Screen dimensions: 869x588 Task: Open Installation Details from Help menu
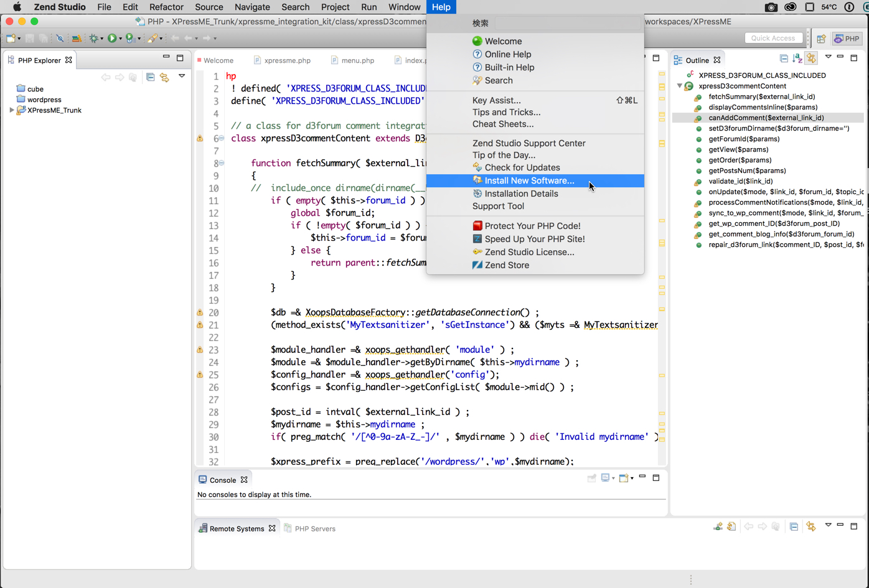coord(535,194)
